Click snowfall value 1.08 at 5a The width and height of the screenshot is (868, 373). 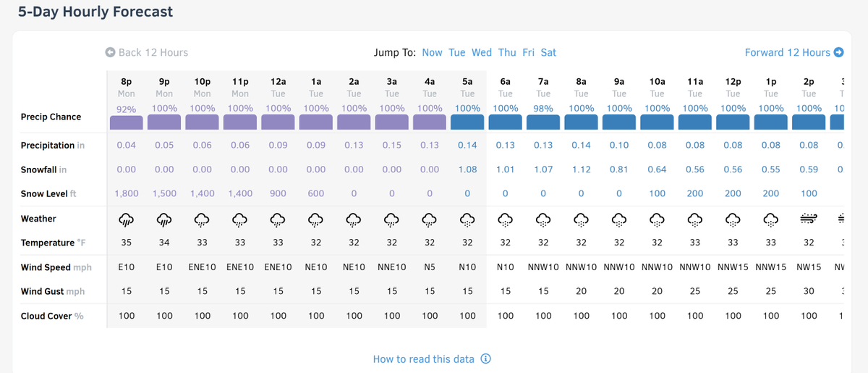[467, 169]
